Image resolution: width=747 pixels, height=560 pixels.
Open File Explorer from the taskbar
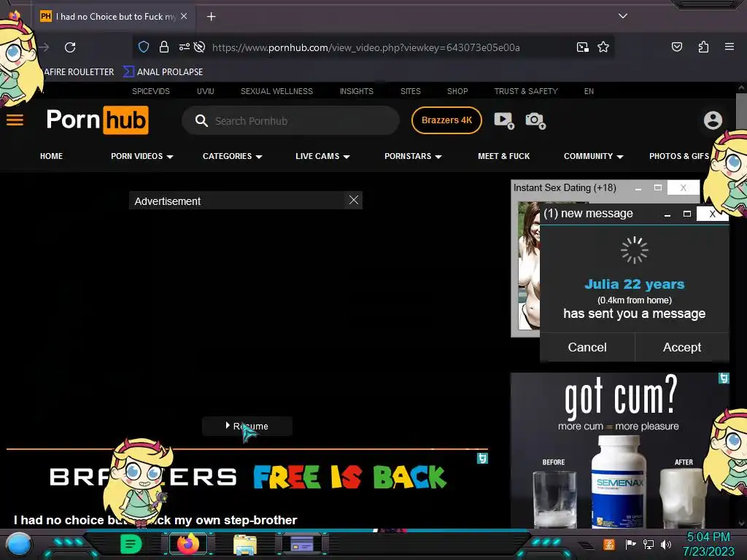[245, 544]
